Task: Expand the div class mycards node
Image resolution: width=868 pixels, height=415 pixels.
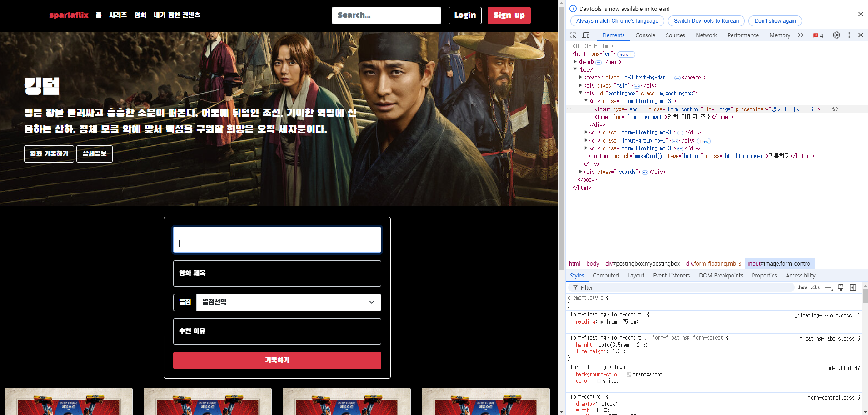Action: coord(581,172)
